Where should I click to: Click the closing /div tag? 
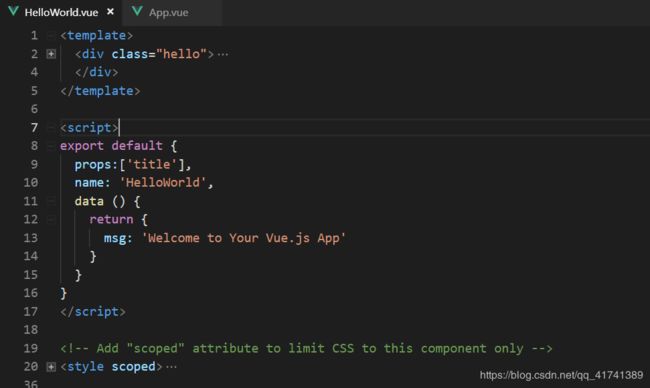click(x=97, y=72)
